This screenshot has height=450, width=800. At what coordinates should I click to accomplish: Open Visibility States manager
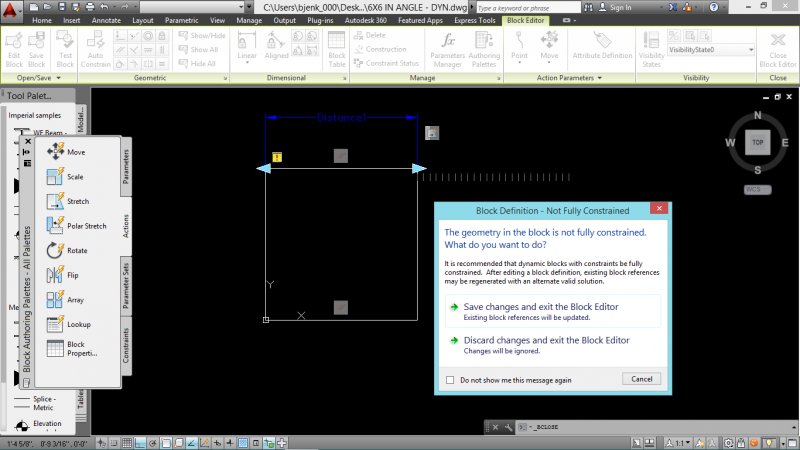click(651, 49)
